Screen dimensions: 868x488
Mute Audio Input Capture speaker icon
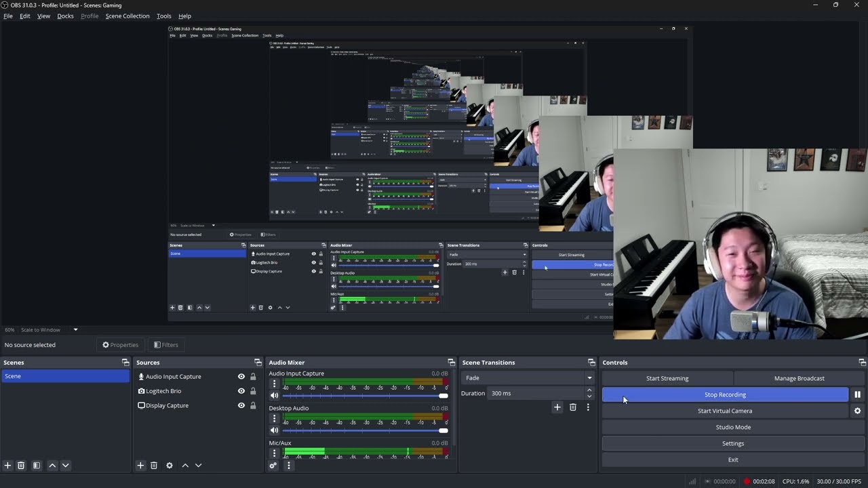(x=274, y=395)
